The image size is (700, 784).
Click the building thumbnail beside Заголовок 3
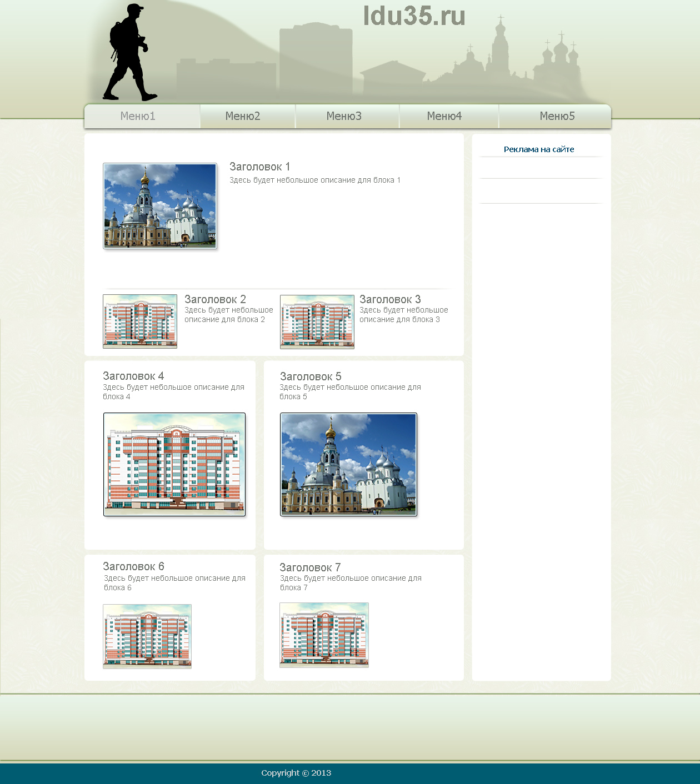coord(317,321)
